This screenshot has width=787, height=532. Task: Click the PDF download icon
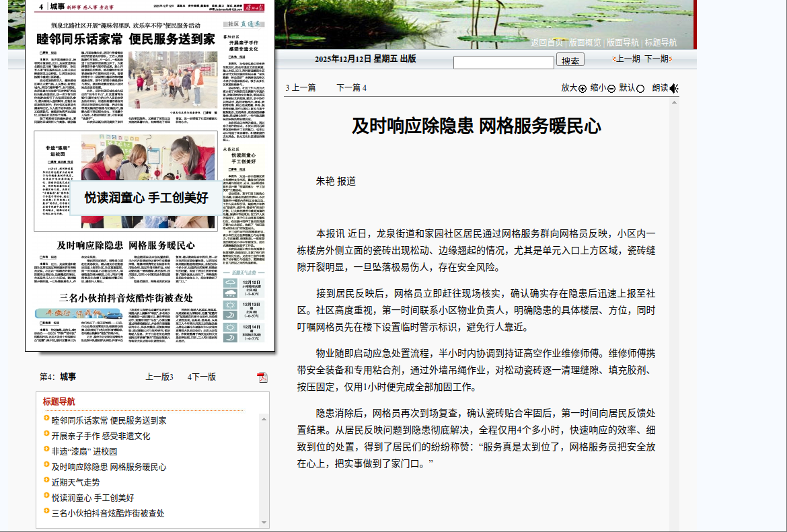[262, 377]
